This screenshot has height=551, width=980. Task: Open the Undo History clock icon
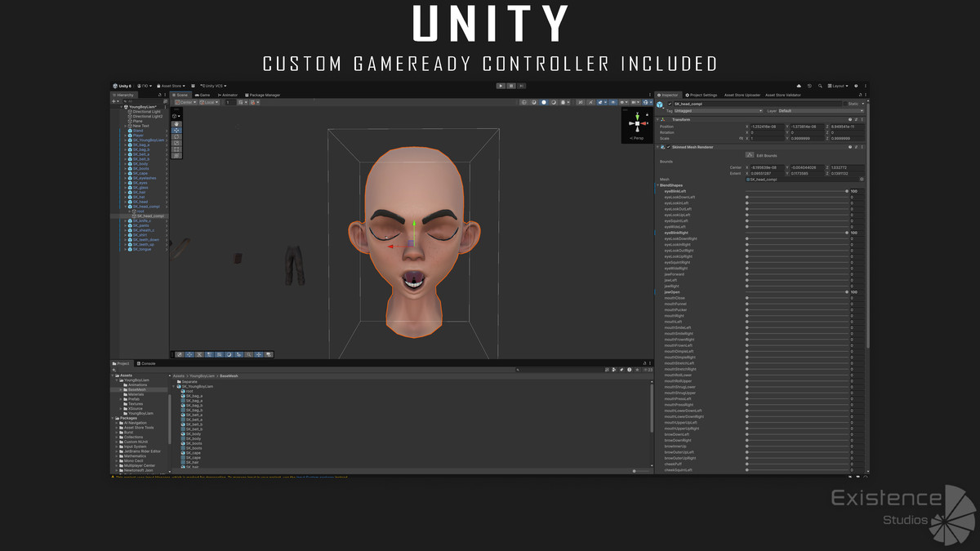click(809, 86)
